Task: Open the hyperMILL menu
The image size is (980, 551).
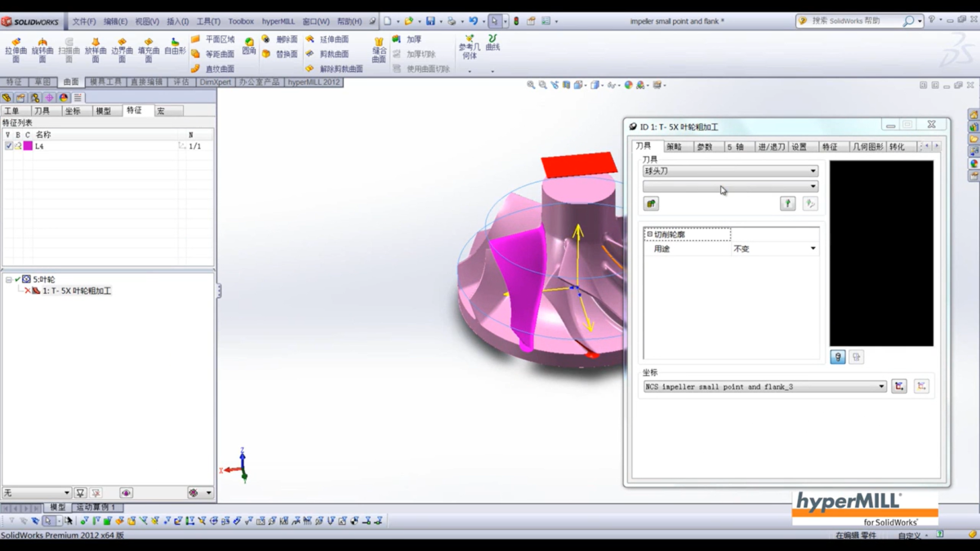Action: [278, 22]
